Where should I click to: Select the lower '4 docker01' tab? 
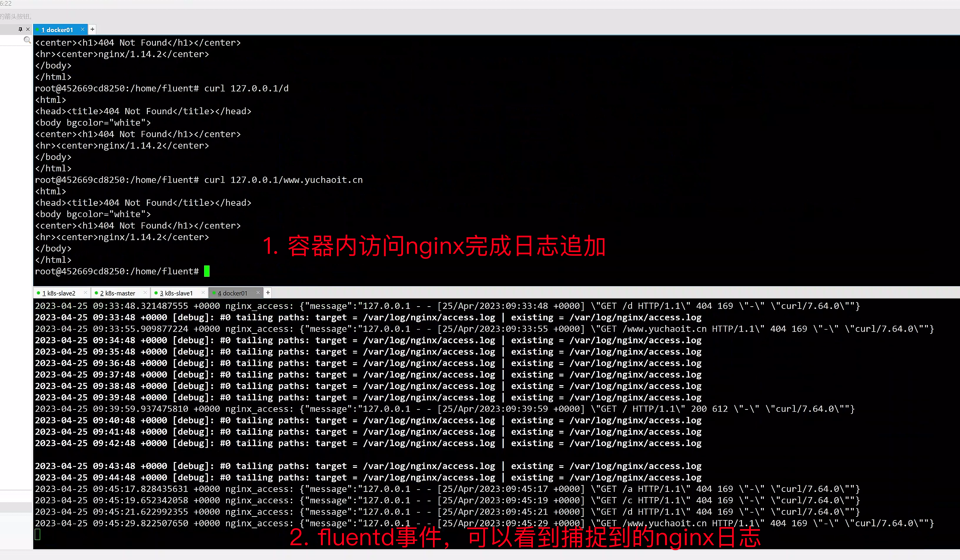point(233,293)
